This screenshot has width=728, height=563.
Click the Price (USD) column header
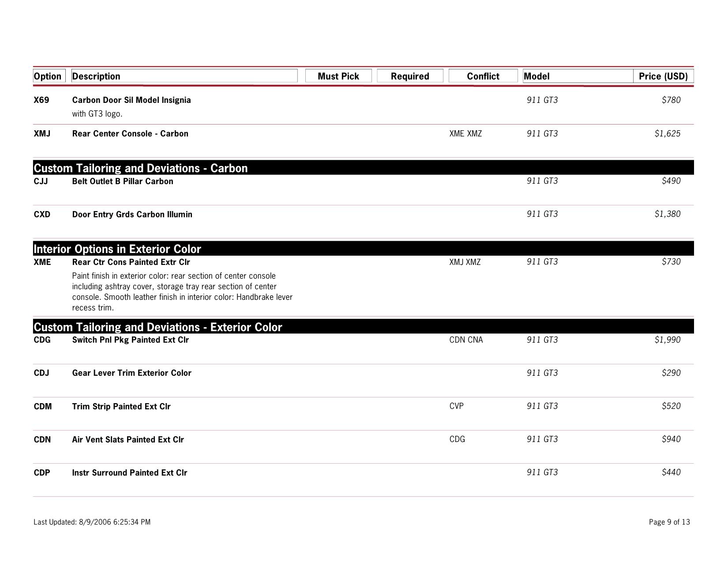click(663, 76)
